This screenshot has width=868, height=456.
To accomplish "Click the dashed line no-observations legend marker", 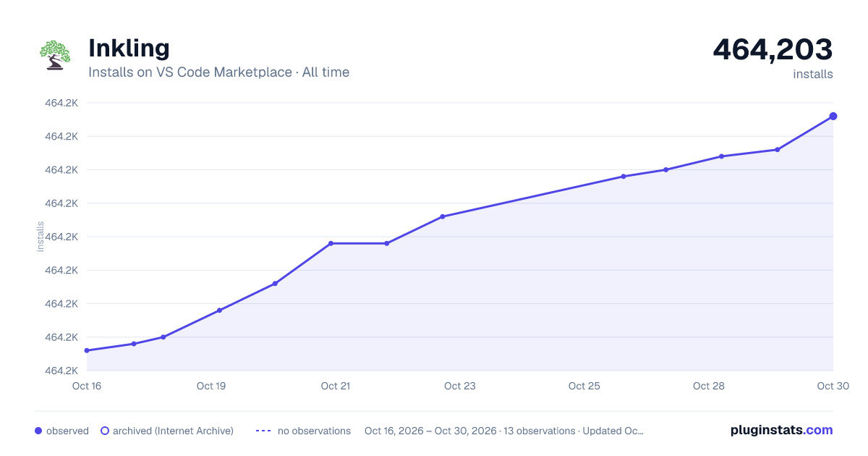I will point(263,431).
